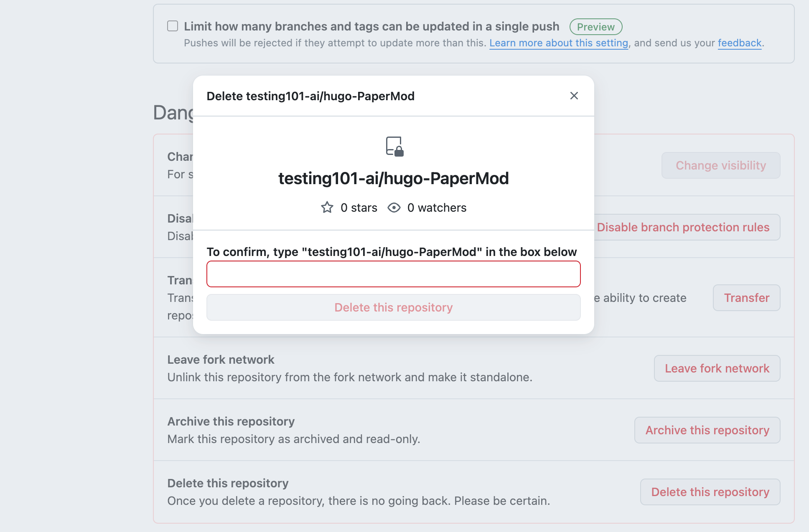Click the large testing101-ai/hugo-PaperMod heading
The image size is (809, 532).
(x=393, y=178)
